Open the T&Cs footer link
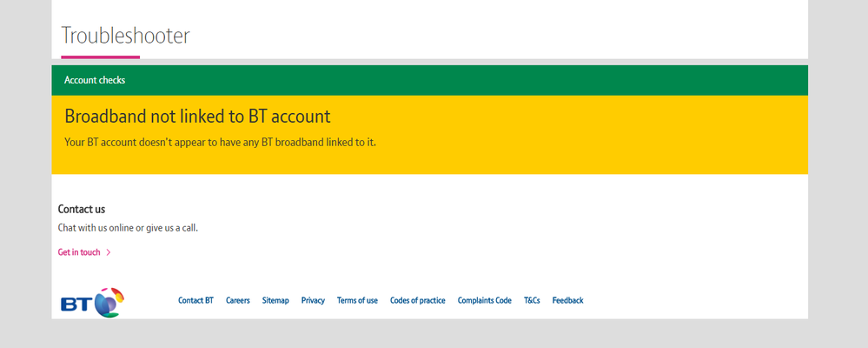This screenshot has width=868, height=348. pos(532,300)
